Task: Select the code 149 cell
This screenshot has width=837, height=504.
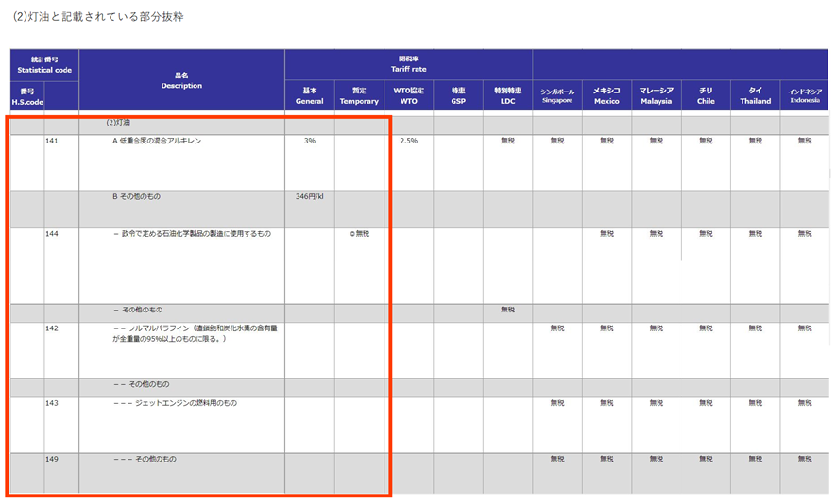Action: [60, 460]
